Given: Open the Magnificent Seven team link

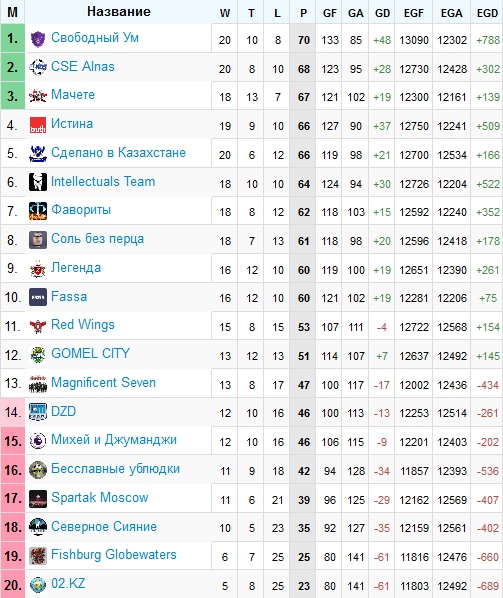Looking at the screenshot, I should tap(103, 383).
